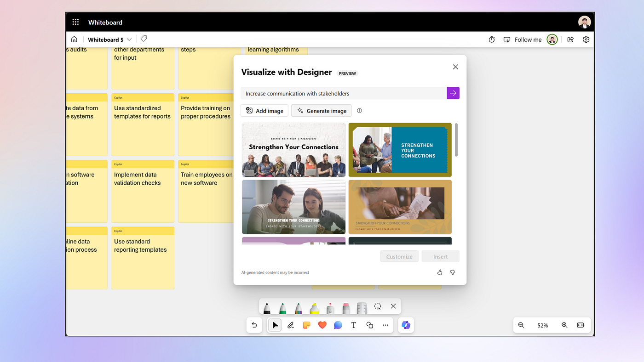Click the design results scrollbar
This screenshot has width=644, height=362.
[x=456, y=140]
